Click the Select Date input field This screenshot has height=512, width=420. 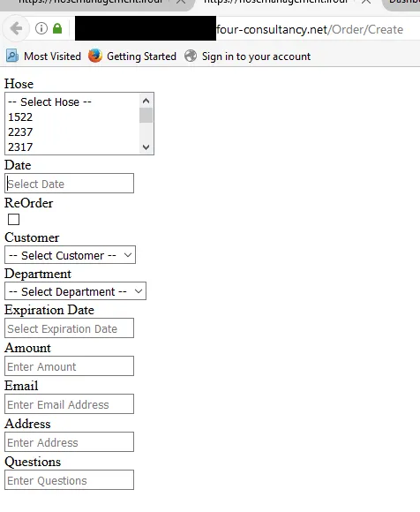[x=69, y=184]
